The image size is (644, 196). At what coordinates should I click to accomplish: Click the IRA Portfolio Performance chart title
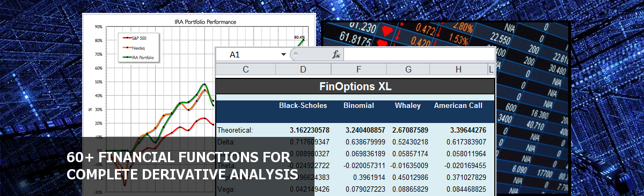coord(206,22)
